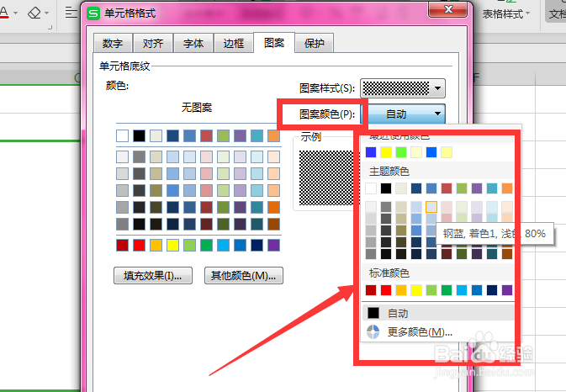Pick highlighted steel blue light 80% swatch
Screen dimensions: 566x392
click(431, 207)
